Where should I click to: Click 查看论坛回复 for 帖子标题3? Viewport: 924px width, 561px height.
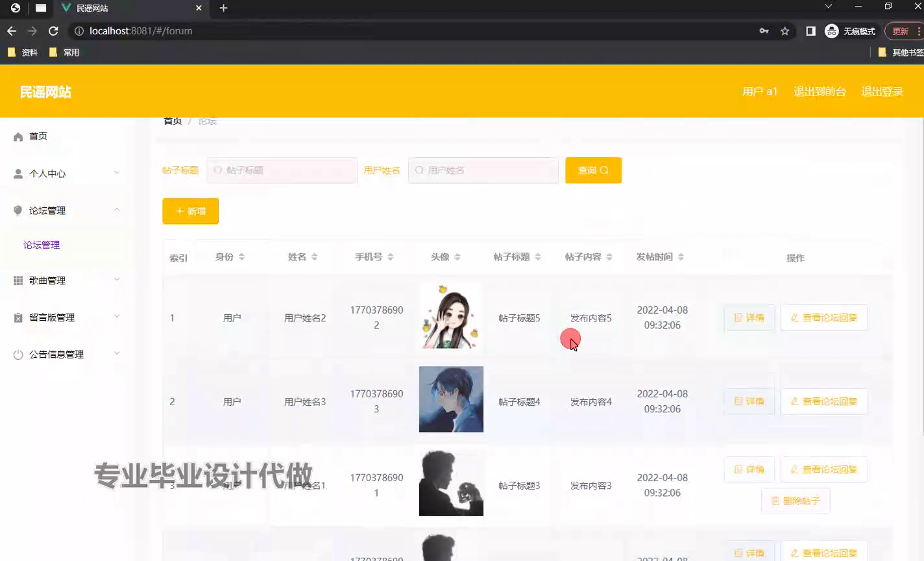pyautogui.click(x=824, y=469)
